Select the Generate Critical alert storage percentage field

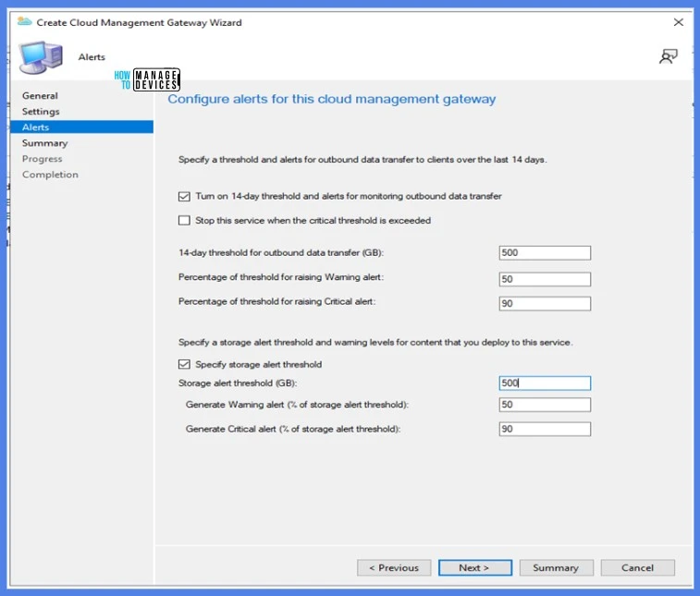(x=544, y=429)
